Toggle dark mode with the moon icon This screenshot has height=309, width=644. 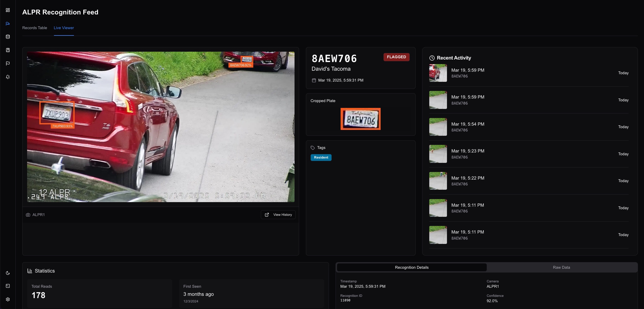[8, 273]
